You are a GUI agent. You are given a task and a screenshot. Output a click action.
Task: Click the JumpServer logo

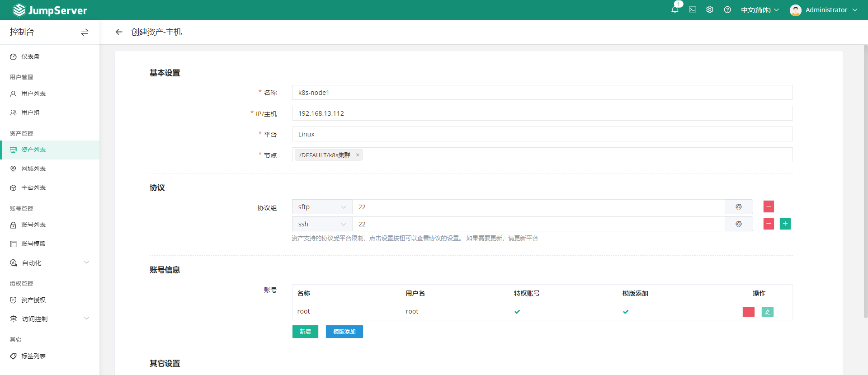(x=50, y=10)
